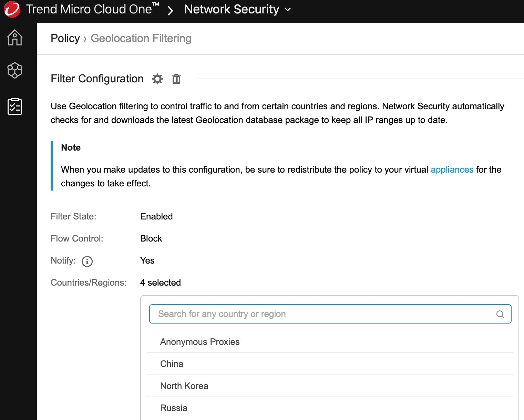
Task: Click the Countries/Regions label
Action: (x=89, y=283)
